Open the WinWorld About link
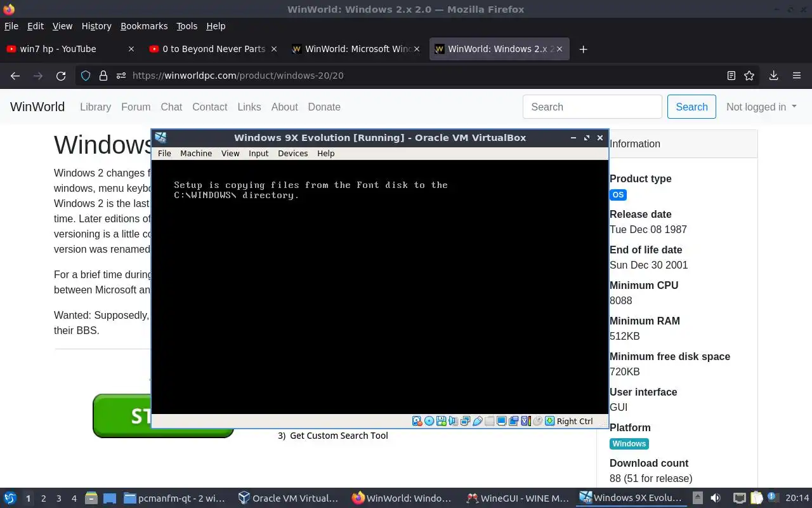The width and height of the screenshot is (812, 508). pyautogui.click(x=284, y=107)
